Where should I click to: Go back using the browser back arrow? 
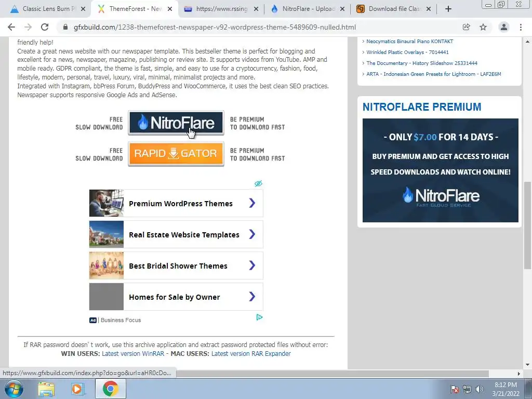[11, 27]
